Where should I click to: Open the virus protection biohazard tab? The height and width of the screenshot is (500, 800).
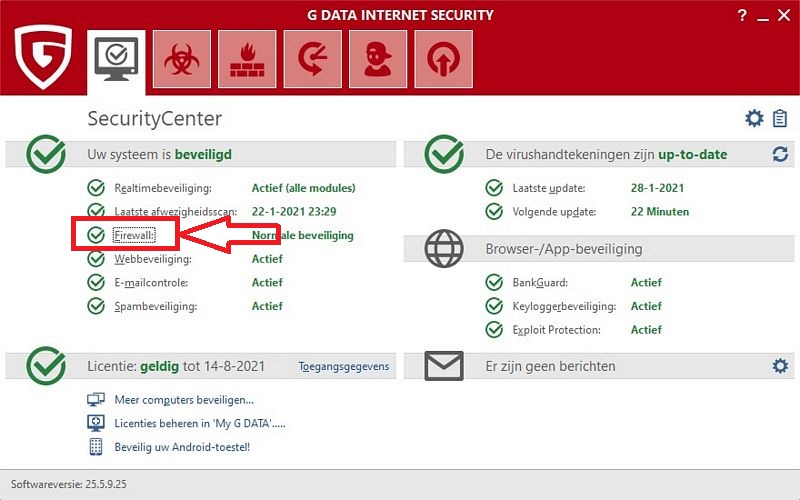pos(182,59)
